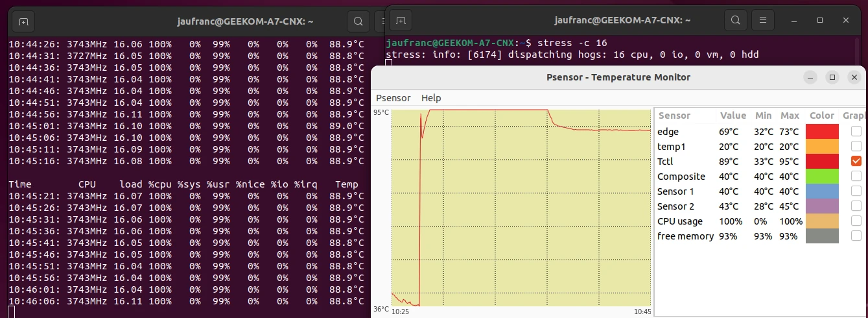Click search icon in right terminal window
This screenshot has height=318, width=868.
pos(735,20)
